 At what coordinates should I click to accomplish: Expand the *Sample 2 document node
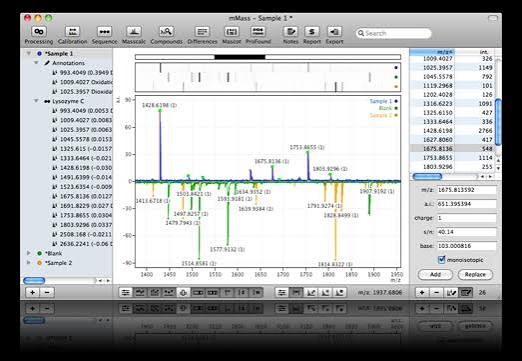[x=29, y=263]
